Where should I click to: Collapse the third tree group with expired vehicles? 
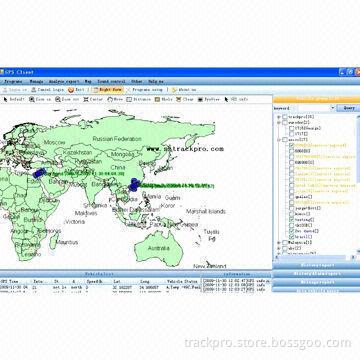[278, 140]
